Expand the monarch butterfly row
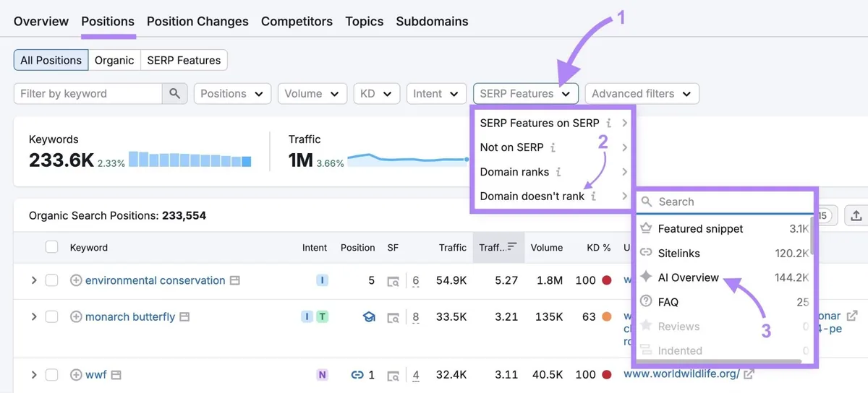Viewport: 868px width, 393px height. [x=33, y=316]
